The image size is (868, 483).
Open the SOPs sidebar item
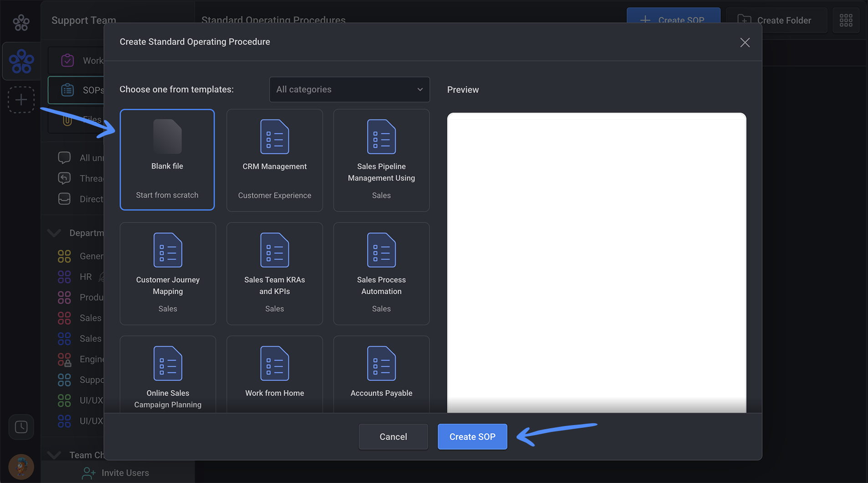coord(76,90)
